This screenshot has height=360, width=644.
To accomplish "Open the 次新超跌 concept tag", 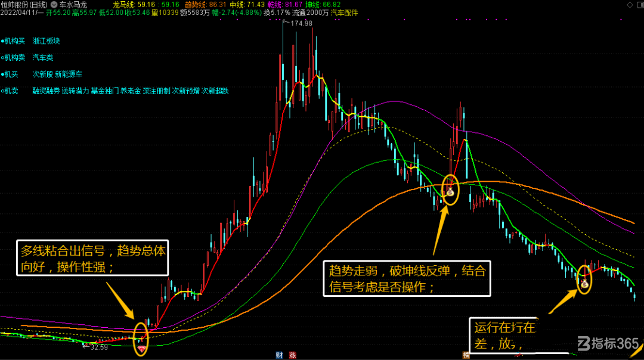I will point(215,91).
